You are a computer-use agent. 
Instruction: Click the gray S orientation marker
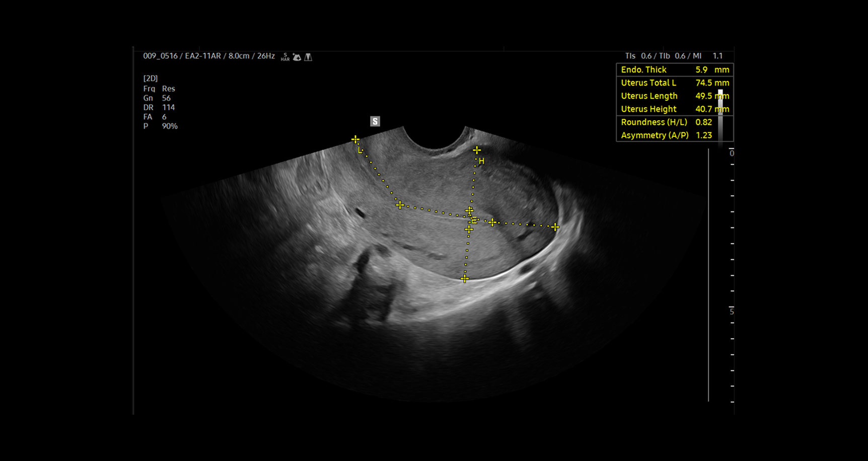click(375, 121)
